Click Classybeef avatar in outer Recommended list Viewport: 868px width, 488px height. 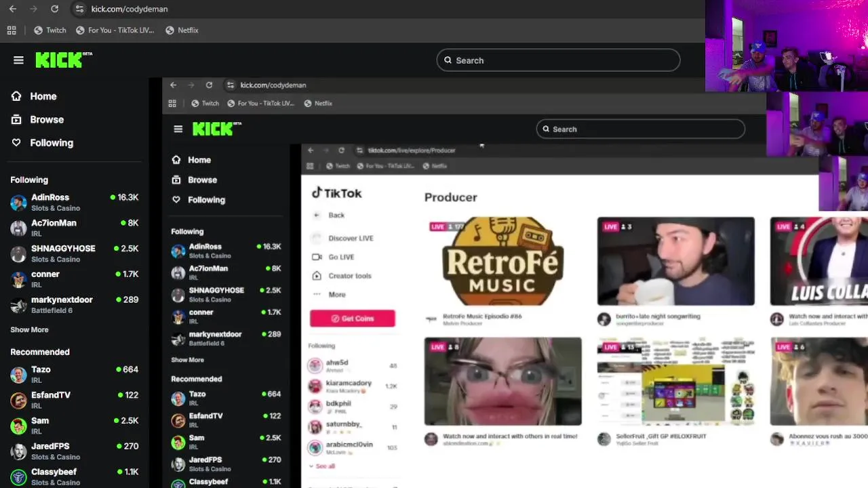18,477
